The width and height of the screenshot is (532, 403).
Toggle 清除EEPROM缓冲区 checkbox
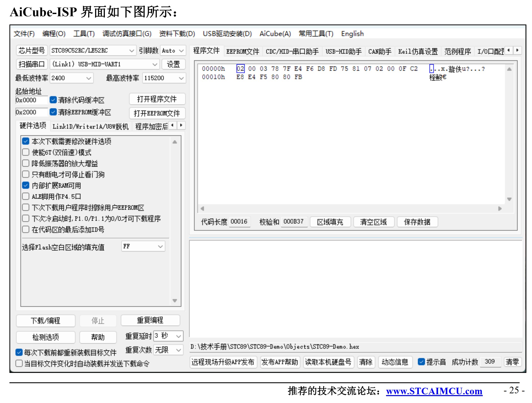pos(53,112)
